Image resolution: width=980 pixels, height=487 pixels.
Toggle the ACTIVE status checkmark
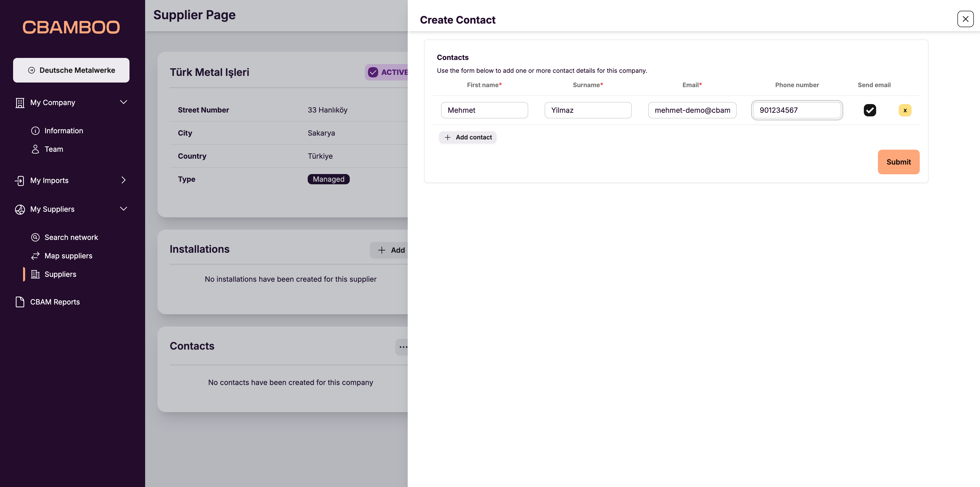tap(373, 72)
